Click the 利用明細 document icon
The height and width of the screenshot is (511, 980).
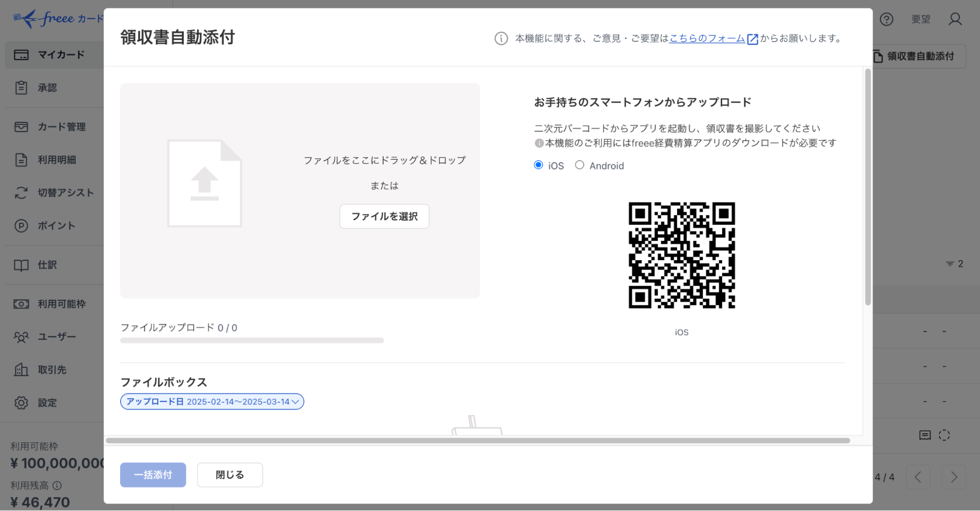(x=21, y=160)
